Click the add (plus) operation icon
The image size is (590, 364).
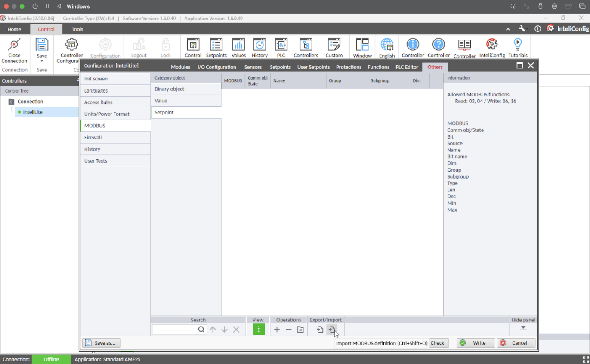(x=277, y=330)
